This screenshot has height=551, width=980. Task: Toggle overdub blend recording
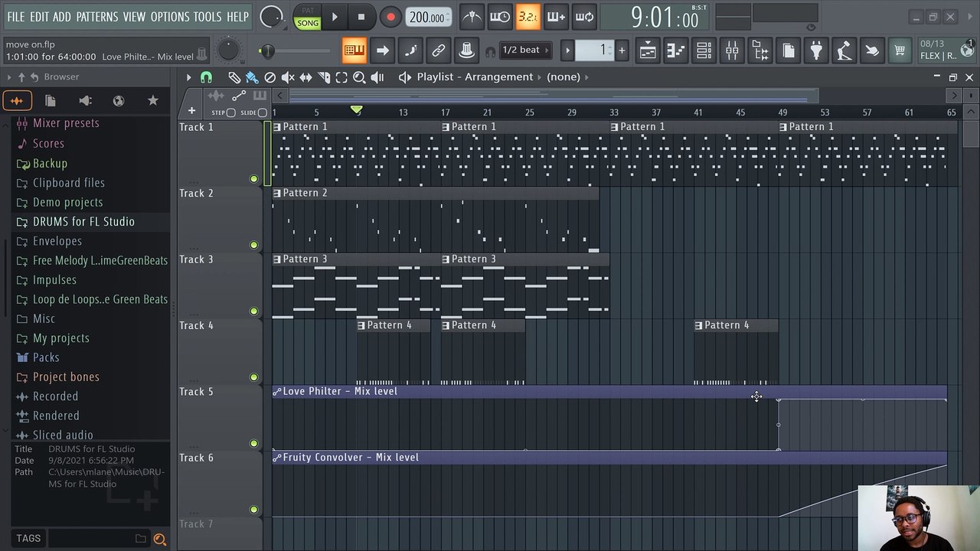pos(556,17)
